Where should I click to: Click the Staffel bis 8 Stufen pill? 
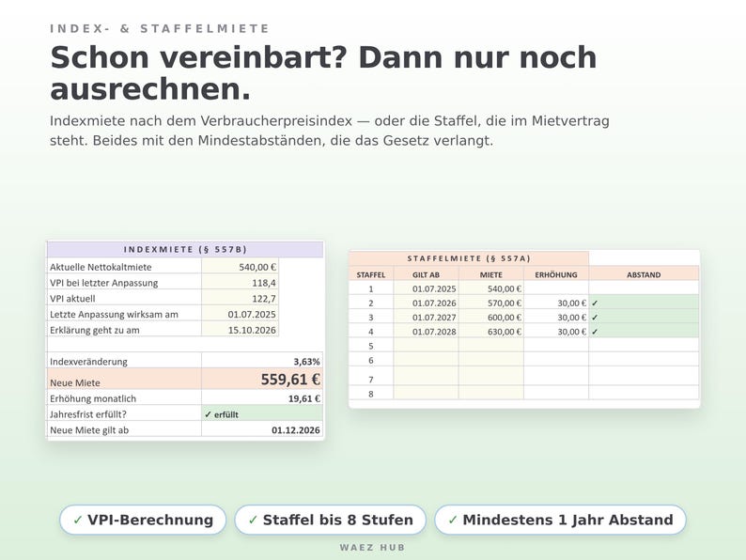tap(330, 520)
